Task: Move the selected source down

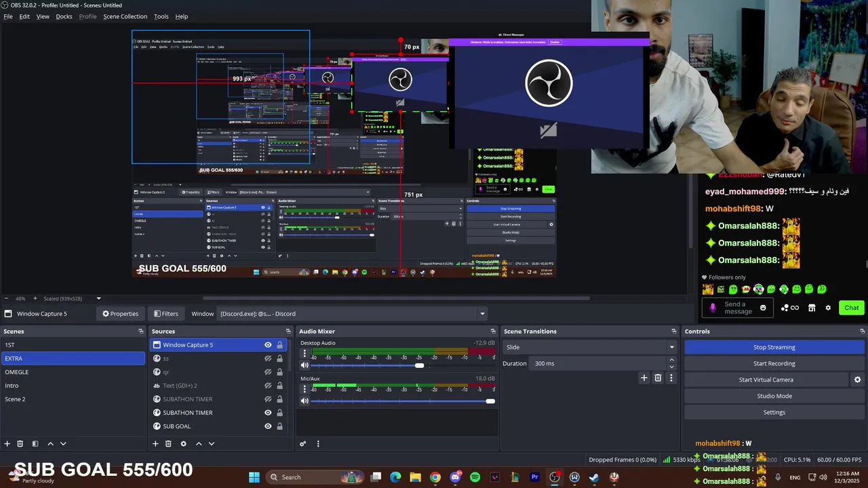Action: 212,444
